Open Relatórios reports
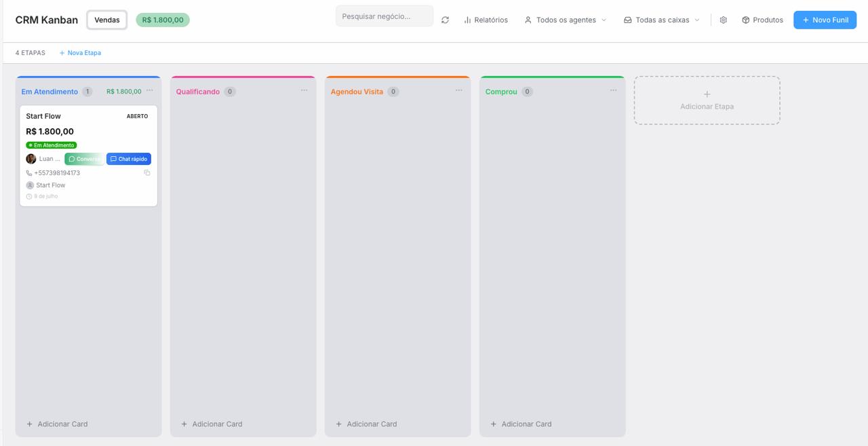Screen dimensions: 868x446 point(486,20)
